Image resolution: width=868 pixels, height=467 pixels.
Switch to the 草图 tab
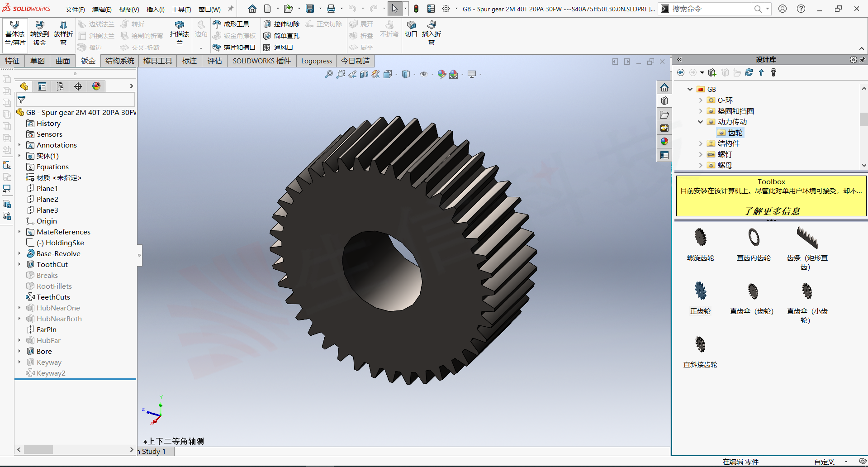point(38,61)
